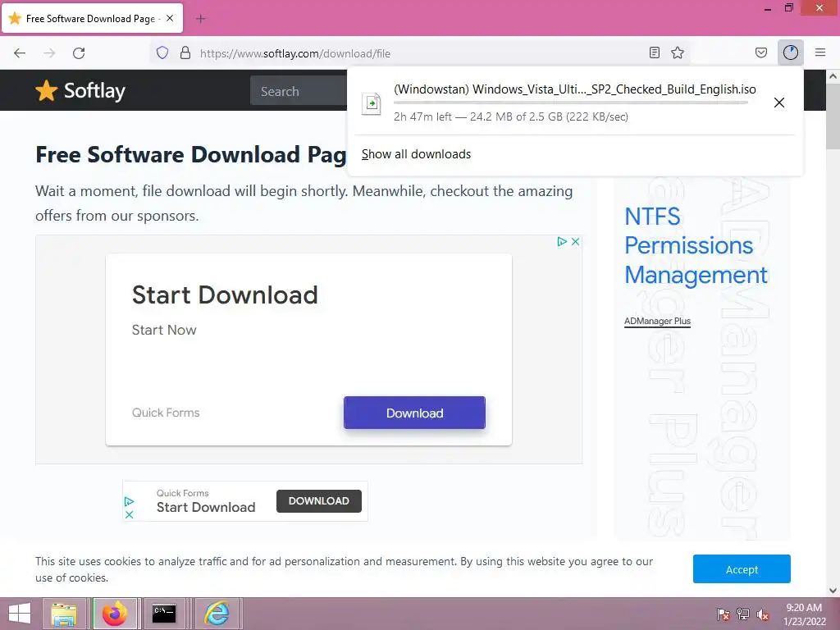Click the dark DOWNLOAD banner button
840x630 pixels.
pyautogui.click(x=319, y=501)
